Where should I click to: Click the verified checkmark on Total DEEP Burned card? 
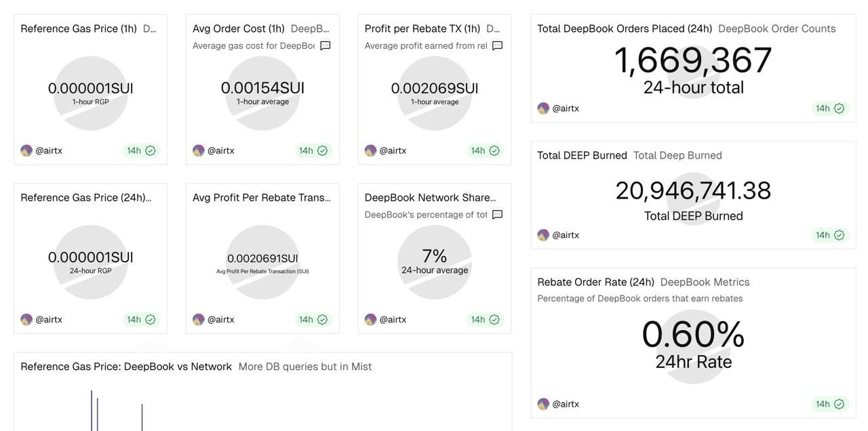tap(841, 234)
